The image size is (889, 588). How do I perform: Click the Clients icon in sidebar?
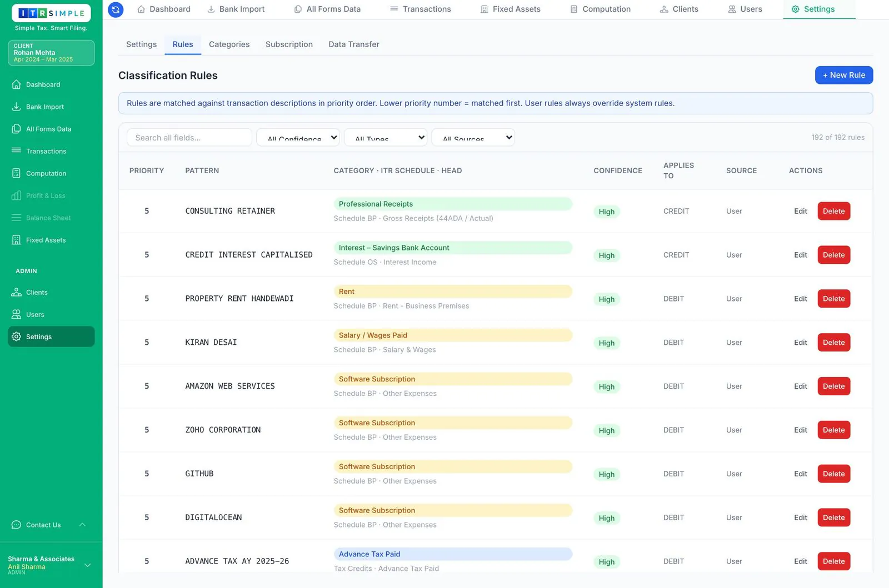click(17, 292)
